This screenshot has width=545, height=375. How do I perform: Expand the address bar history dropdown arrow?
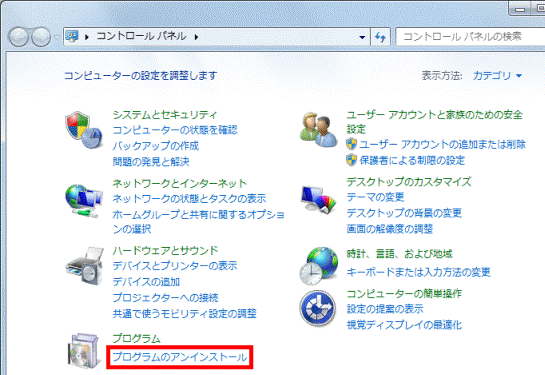362,37
